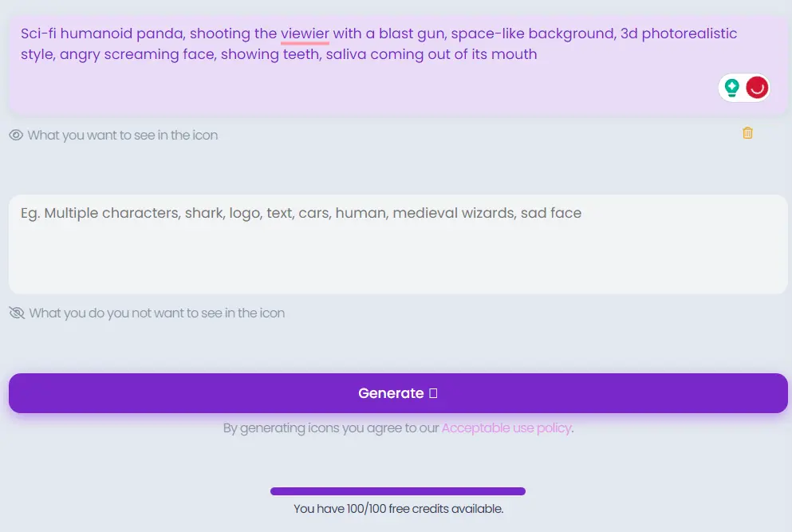Click the eye icon beside 'What you want to see'
Viewport: 792px width, 532px height.
pos(16,136)
